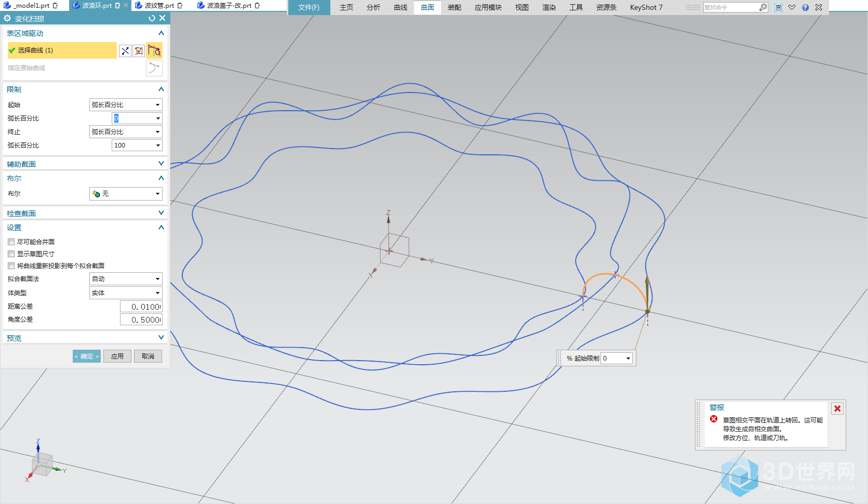Image resolution: width=868 pixels, height=504 pixels.
Task: Open the 拟合截面法 dropdown set to 自动
Action: click(x=126, y=279)
